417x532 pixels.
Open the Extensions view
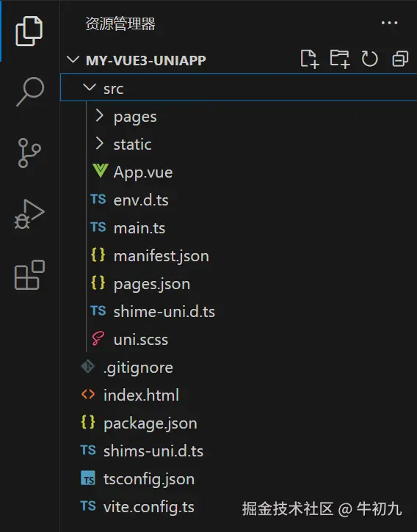(x=29, y=275)
